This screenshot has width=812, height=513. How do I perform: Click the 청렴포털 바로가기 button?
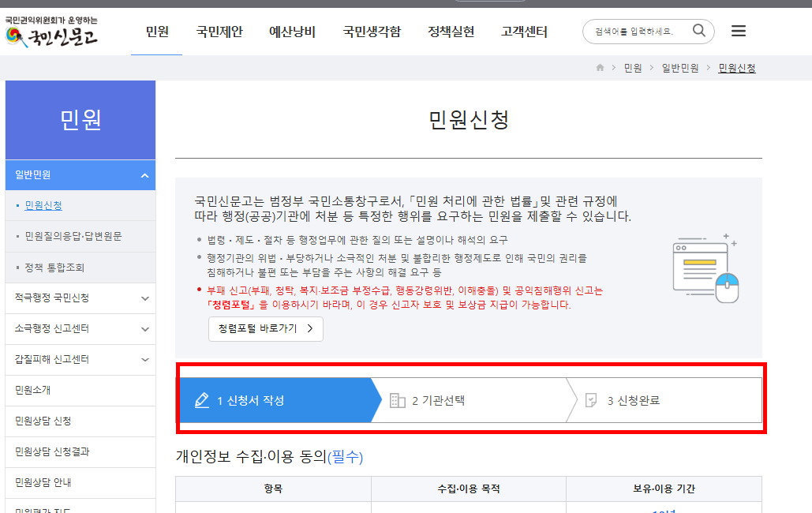(265, 329)
